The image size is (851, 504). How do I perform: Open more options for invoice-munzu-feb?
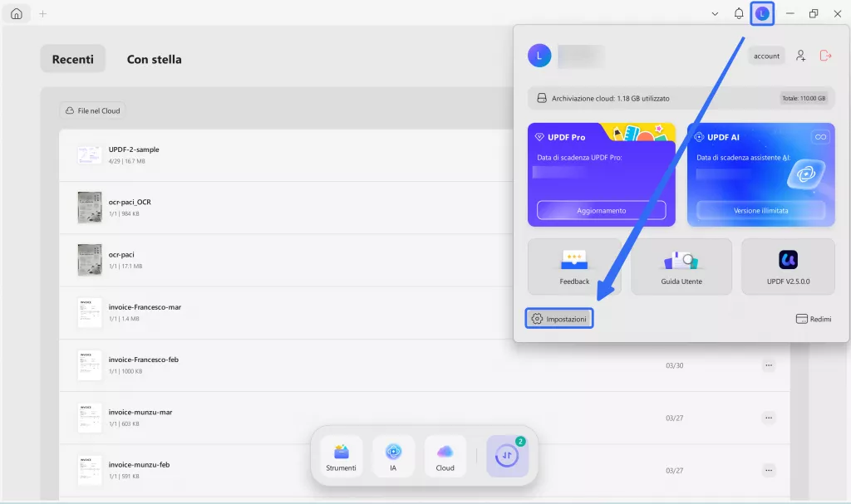769,470
